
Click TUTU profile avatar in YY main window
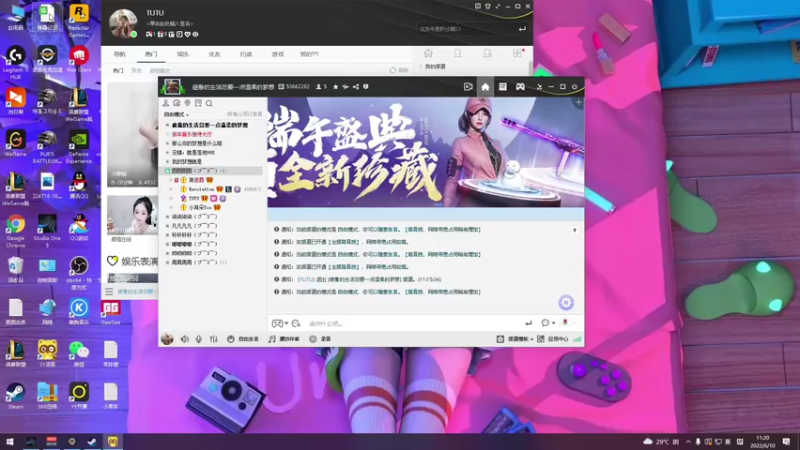click(123, 23)
